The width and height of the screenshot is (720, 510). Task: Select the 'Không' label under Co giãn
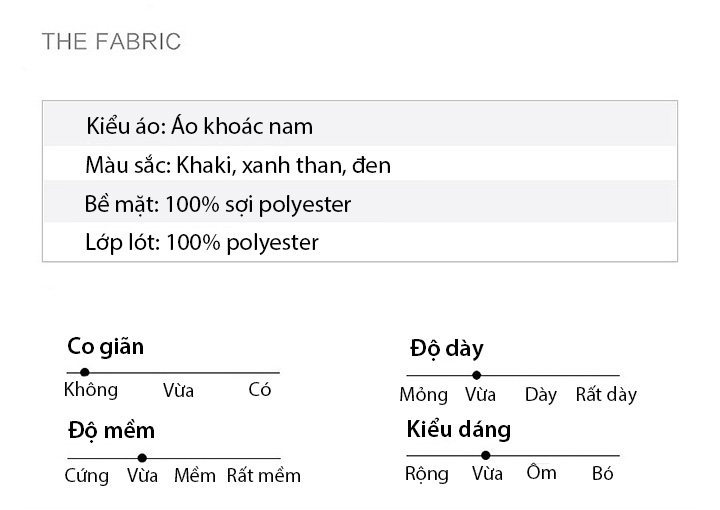coord(91,390)
